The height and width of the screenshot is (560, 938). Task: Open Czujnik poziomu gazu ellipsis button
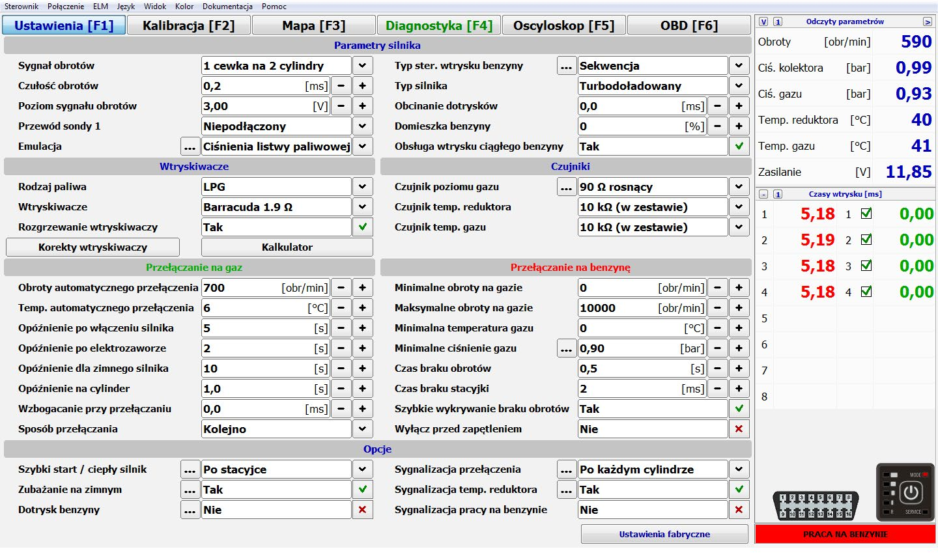coord(566,187)
